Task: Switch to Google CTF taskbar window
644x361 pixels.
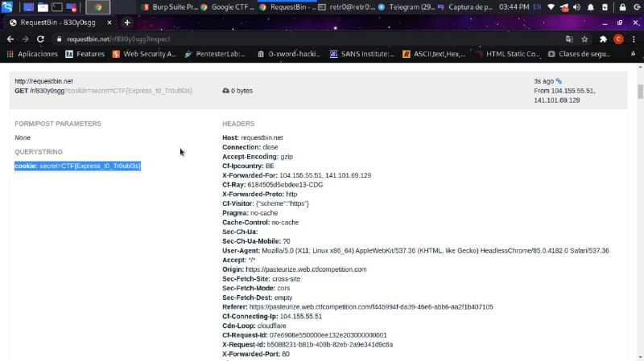Action: pyautogui.click(x=227, y=7)
